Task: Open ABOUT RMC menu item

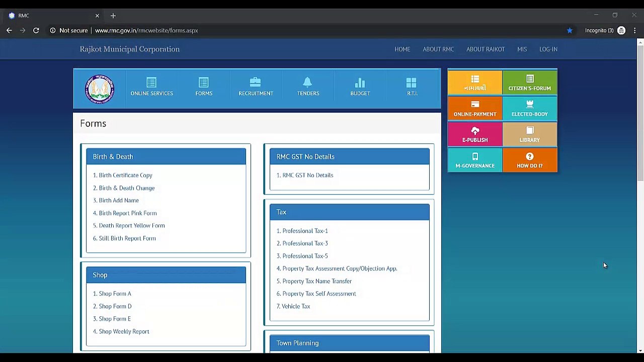Action: 438,49
